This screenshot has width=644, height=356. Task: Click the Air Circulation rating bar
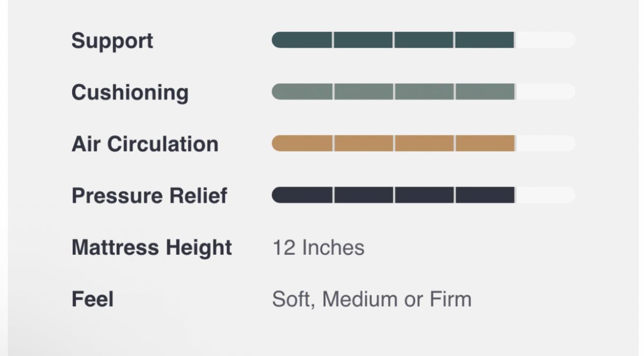click(x=423, y=143)
